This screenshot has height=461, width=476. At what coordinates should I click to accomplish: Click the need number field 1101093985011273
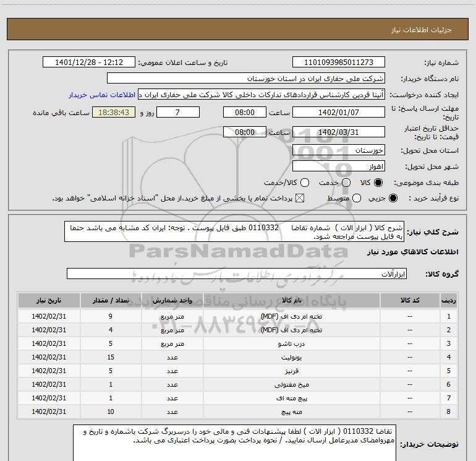pyautogui.click(x=339, y=62)
